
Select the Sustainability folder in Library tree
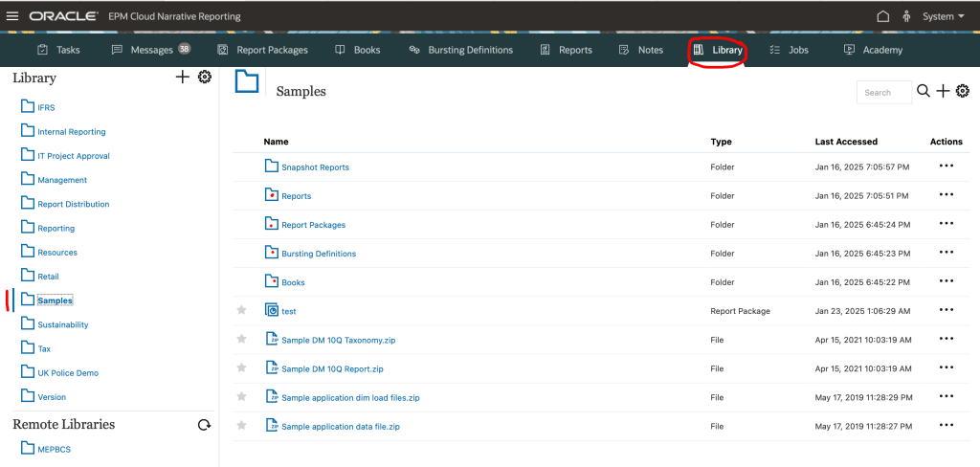62,324
